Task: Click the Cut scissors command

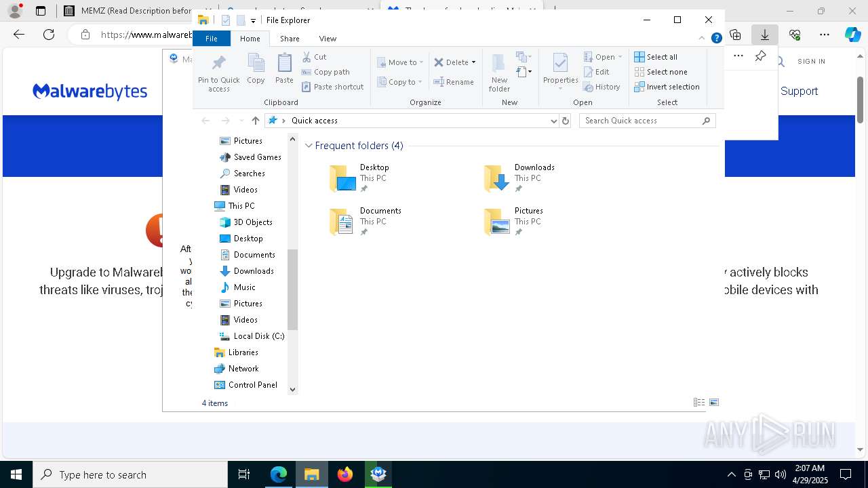Action: pyautogui.click(x=314, y=57)
